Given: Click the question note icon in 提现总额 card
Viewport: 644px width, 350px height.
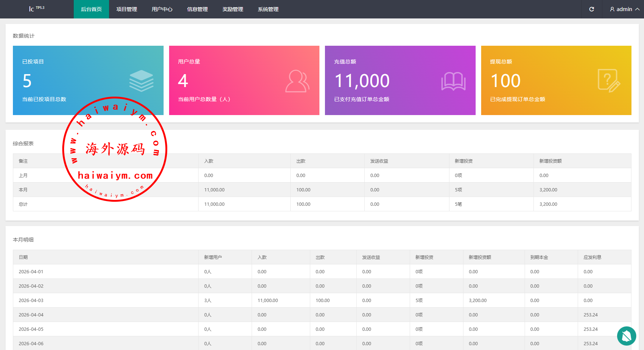Looking at the screenshot, I should [609, 80].
